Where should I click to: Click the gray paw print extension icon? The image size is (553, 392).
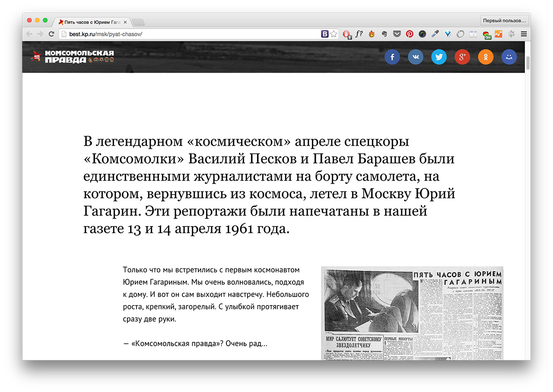coord(512,34)
